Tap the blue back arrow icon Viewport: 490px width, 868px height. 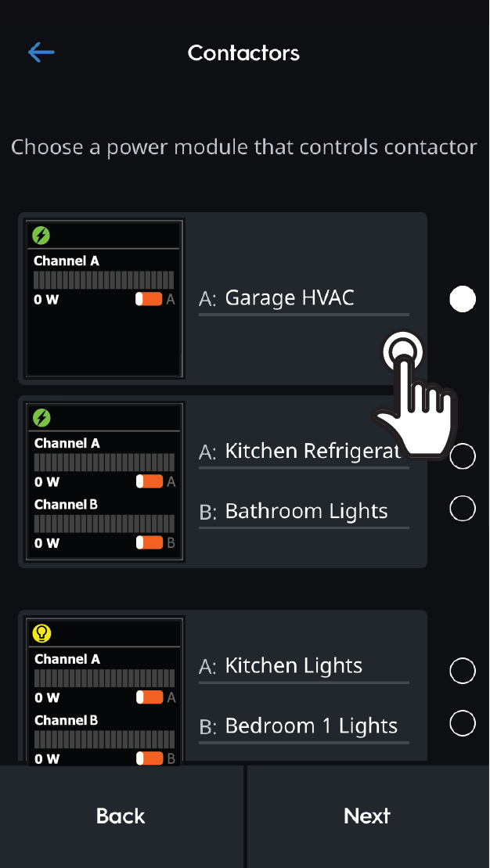tap(41, 52)
